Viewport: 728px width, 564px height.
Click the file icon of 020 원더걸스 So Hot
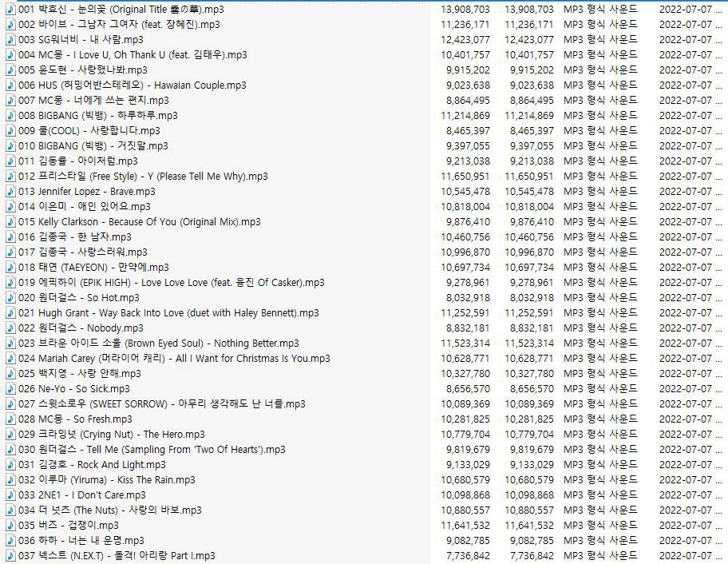pyautogui.click(x=10, y=298)
